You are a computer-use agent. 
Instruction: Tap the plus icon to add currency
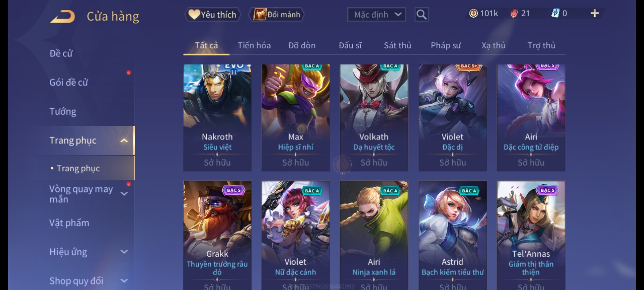pyautogui.click(x=595, y=13)
